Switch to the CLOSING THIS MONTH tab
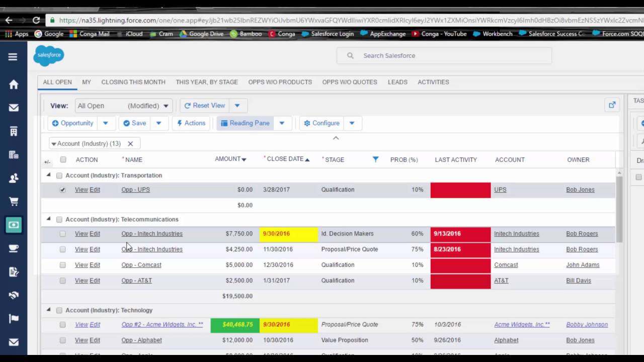Image resolution: width=644 pixels, height=362 pixels. (133, 82)
